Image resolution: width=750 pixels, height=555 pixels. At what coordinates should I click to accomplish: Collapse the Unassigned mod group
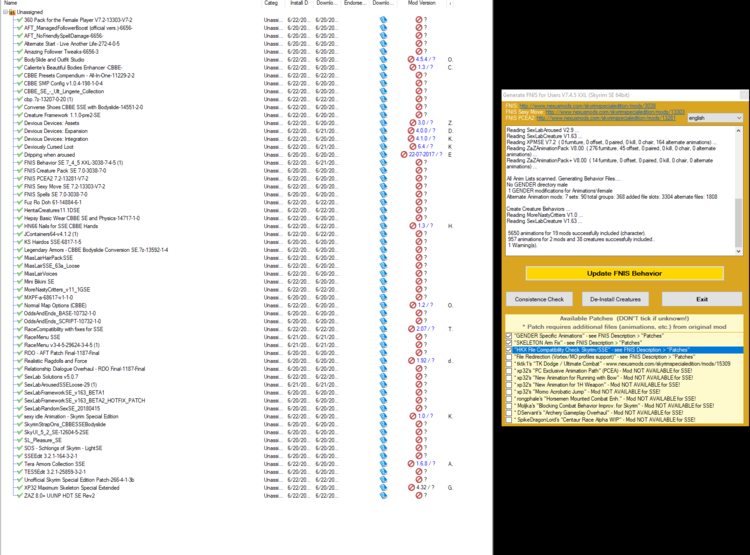(5, 12)
